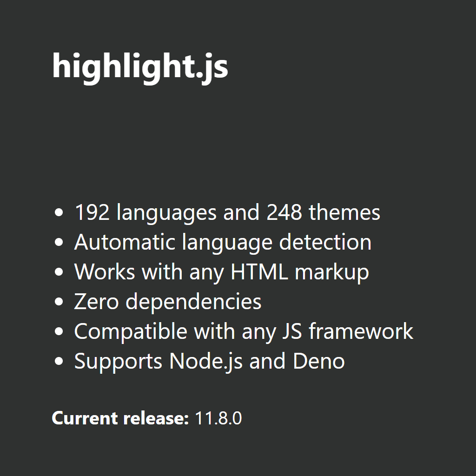Click the word 'HTML' in the third bullet
This screenshot has height=476, width=476.
(x=259, y=272)
